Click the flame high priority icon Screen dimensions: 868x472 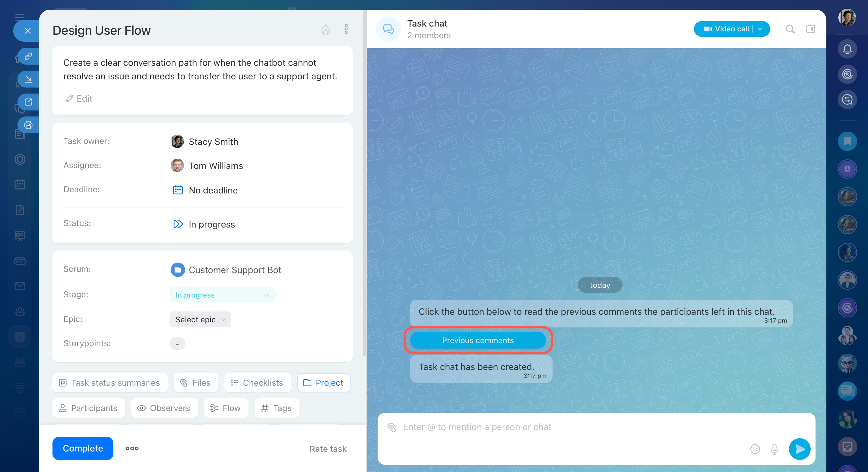(x=325, y=30)
